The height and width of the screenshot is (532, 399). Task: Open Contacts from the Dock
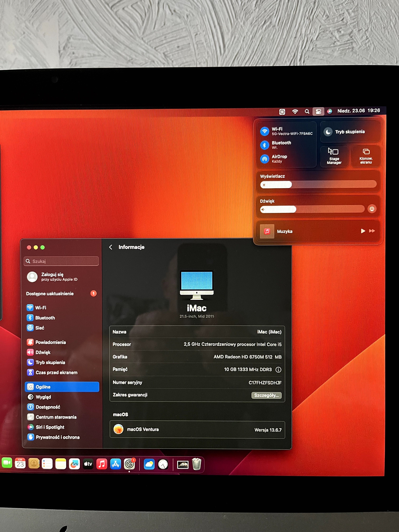coord(34,464)
